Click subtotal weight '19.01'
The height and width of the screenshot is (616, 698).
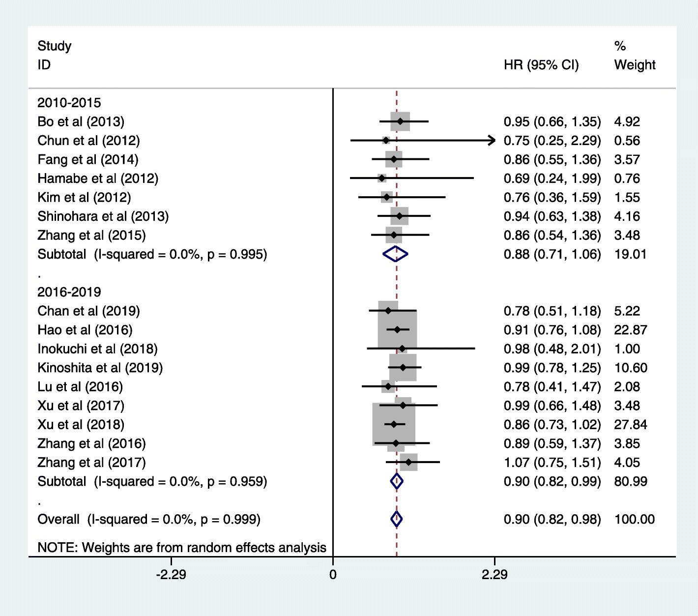631,255
